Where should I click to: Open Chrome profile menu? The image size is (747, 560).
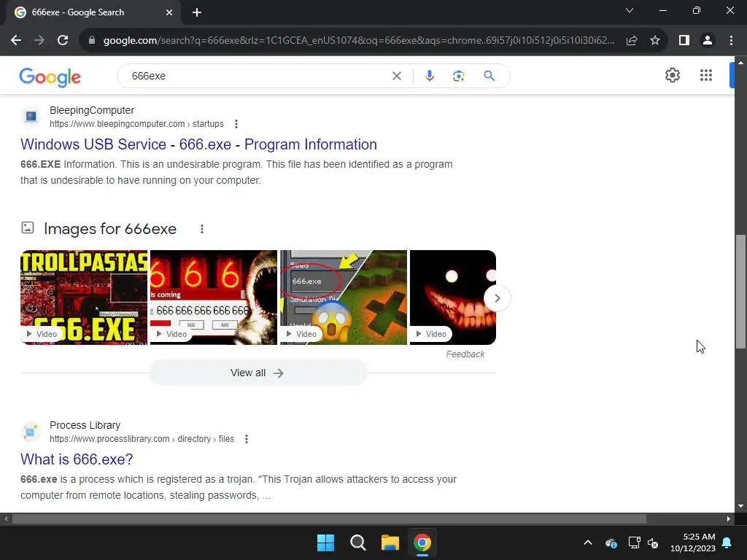click(x=708, y=41)
